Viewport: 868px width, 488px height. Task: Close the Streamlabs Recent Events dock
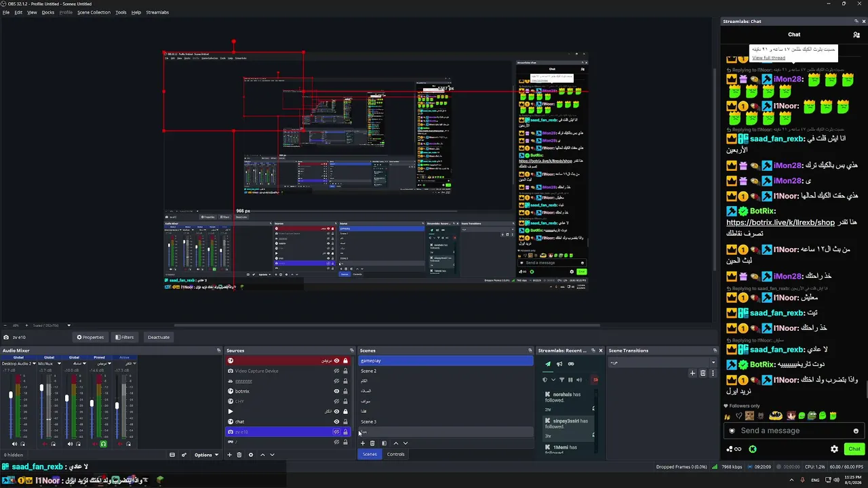point(600,350)
